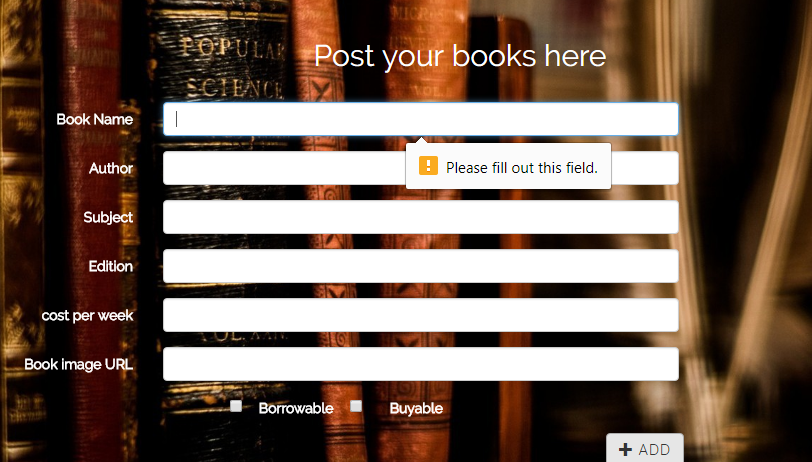The image size is (812, 462).
Task: Click the plus icon on ADD button
Action: (x=626, y=449)
